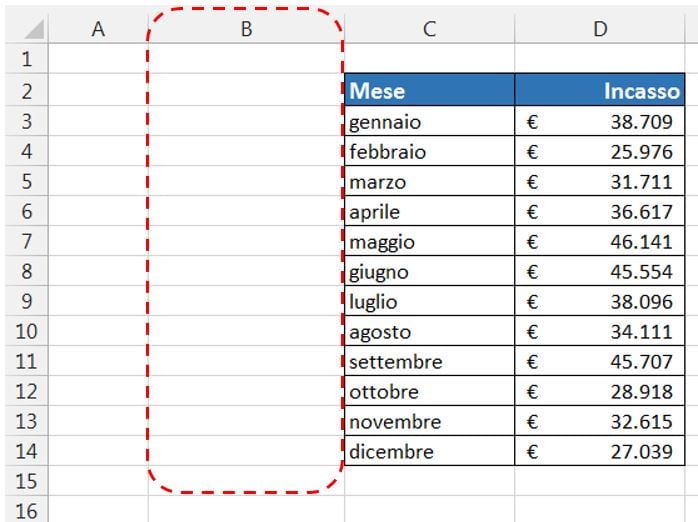Select column A header
Screen dimensions: 698x522
98,29
